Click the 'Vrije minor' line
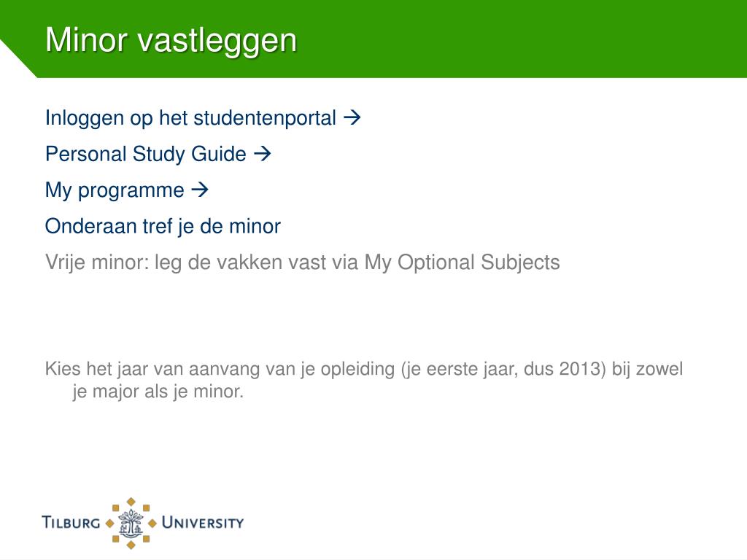 [x=303, y=262]
